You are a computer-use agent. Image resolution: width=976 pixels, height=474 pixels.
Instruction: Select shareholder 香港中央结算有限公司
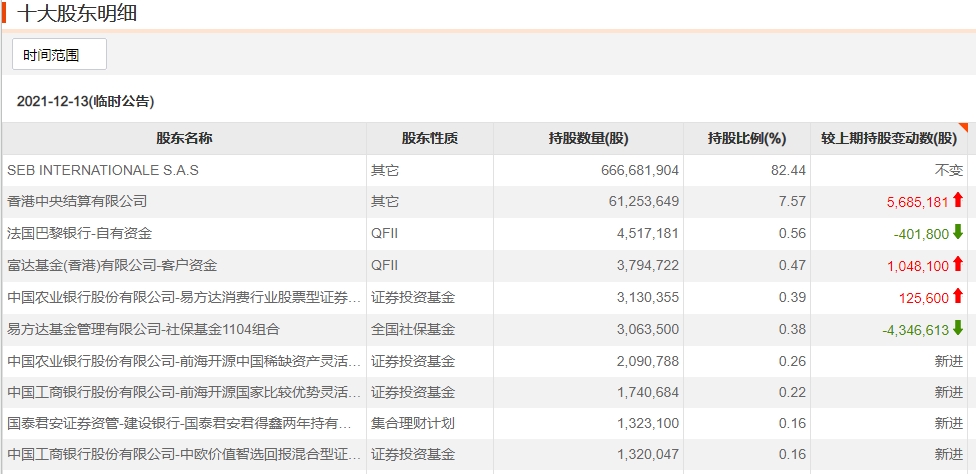coord(77,202)
